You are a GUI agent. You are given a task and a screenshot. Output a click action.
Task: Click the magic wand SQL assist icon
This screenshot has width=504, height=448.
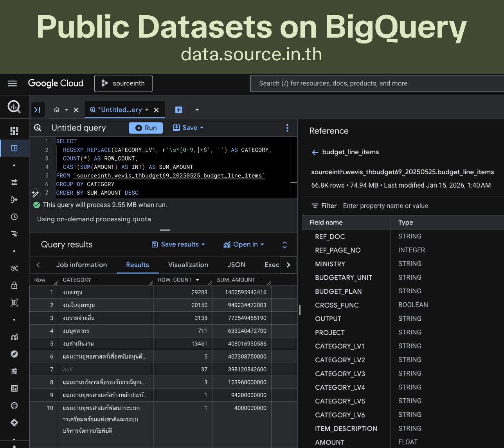pos(36,194)
